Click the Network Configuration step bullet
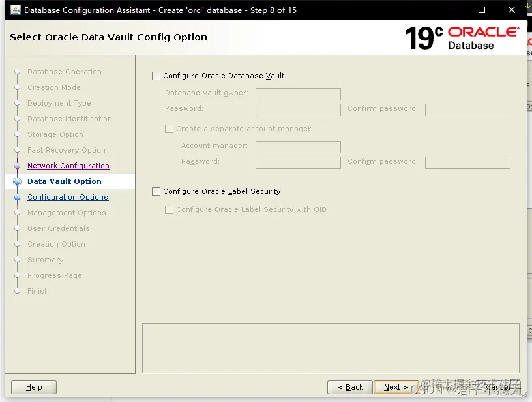 pyautogui.click(x=18, y=166)
